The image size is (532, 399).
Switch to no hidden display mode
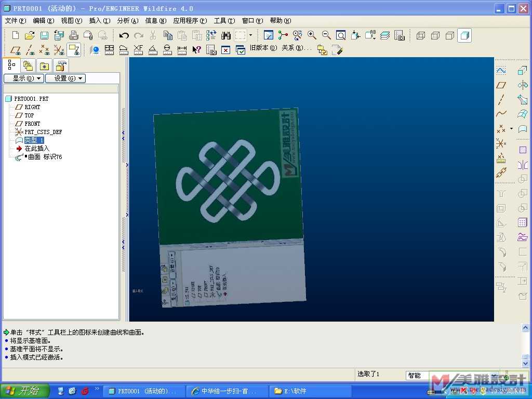coord(450,35)
